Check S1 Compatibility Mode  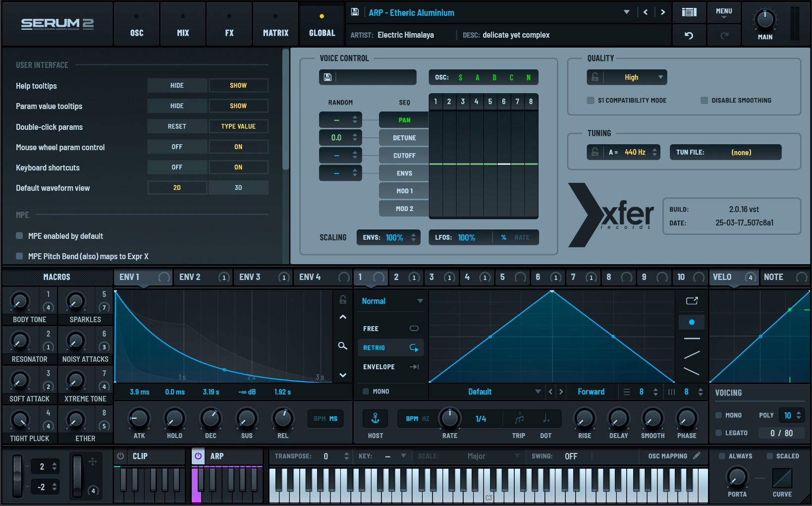pyautogui.click(x=591, y=101)
